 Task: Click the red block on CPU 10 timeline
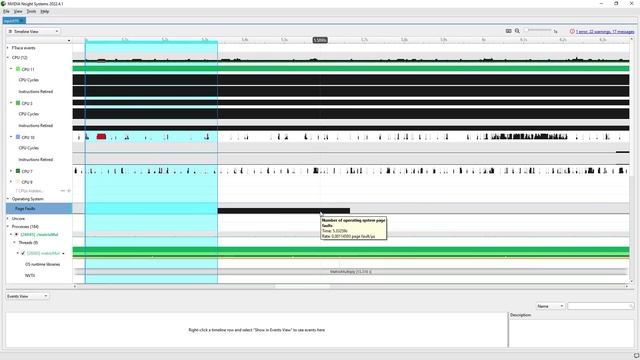101,136
